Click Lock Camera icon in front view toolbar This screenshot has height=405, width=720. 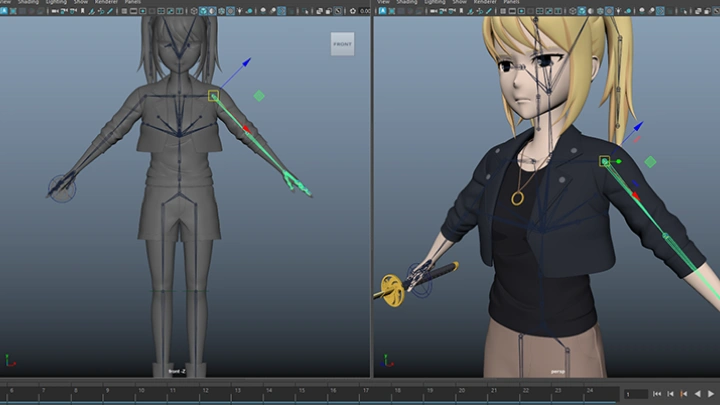[64, 11]
